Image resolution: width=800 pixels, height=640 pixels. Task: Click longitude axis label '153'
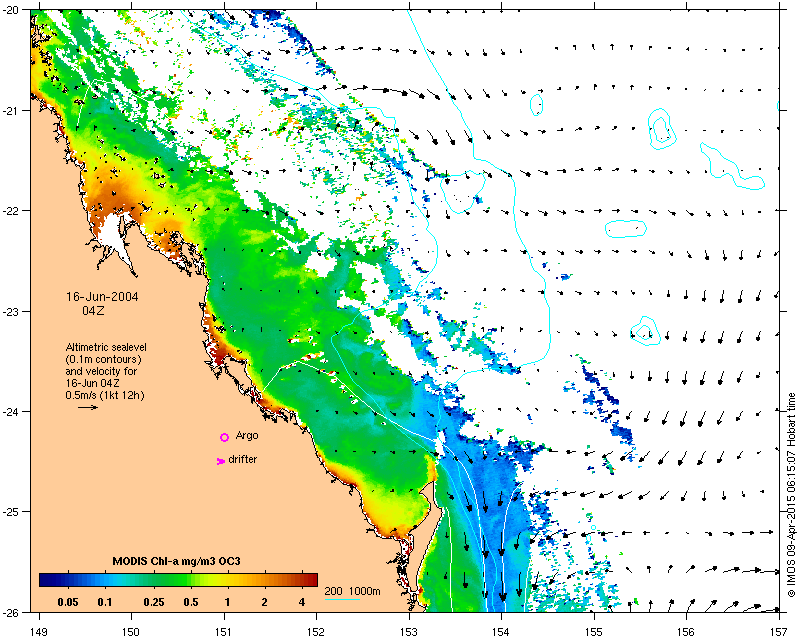click(x=409, y=632)
